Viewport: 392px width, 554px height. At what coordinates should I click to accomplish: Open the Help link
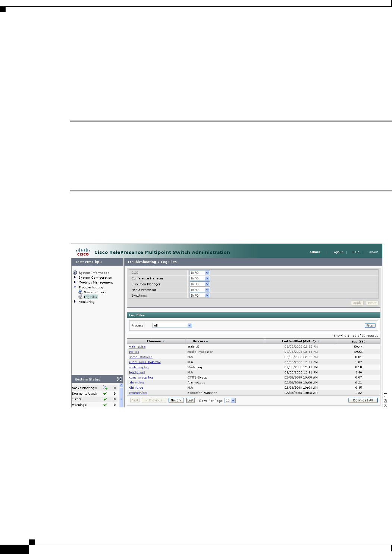(356, 252)
